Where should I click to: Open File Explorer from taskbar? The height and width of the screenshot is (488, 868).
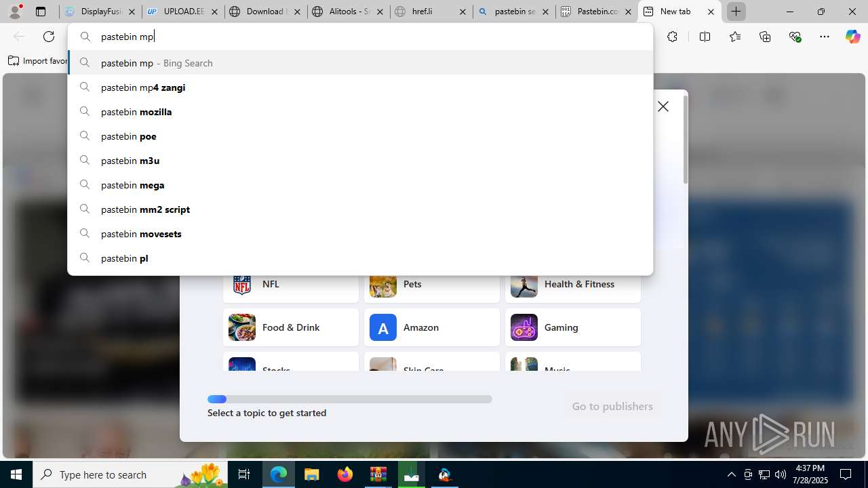point(312,474)
